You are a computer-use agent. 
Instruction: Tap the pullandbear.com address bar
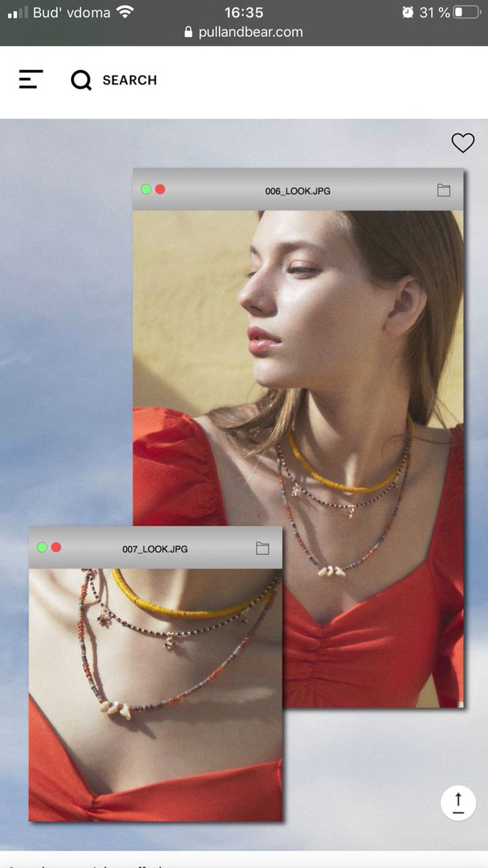click(244, 32)
